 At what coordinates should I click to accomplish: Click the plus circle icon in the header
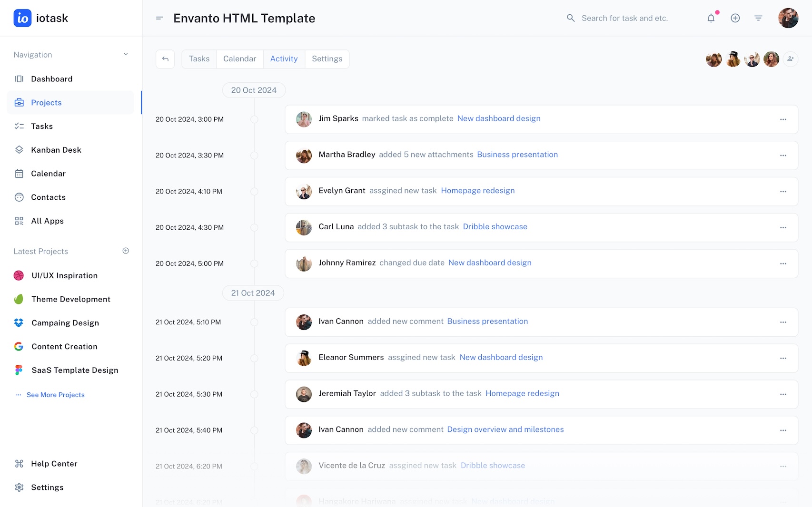(x=735, y=18)
